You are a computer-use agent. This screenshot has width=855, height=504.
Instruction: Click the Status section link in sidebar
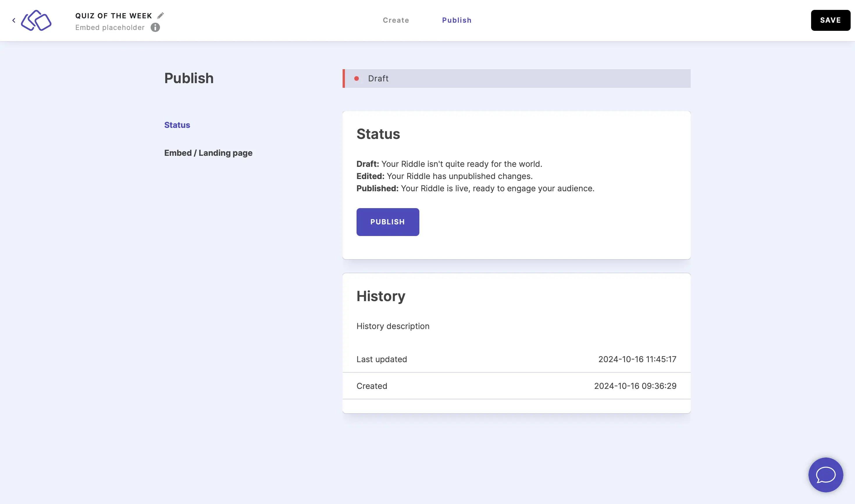tap(177, 125)
